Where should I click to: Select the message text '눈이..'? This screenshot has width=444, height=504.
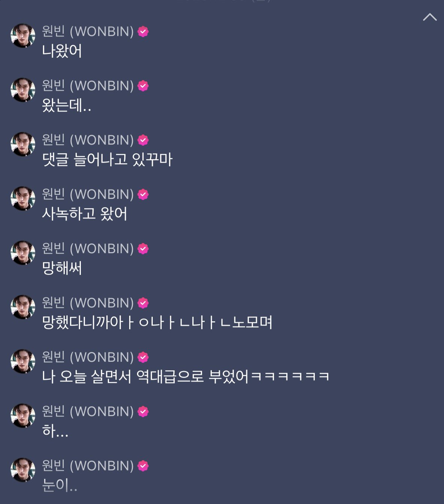pos(60,485)
